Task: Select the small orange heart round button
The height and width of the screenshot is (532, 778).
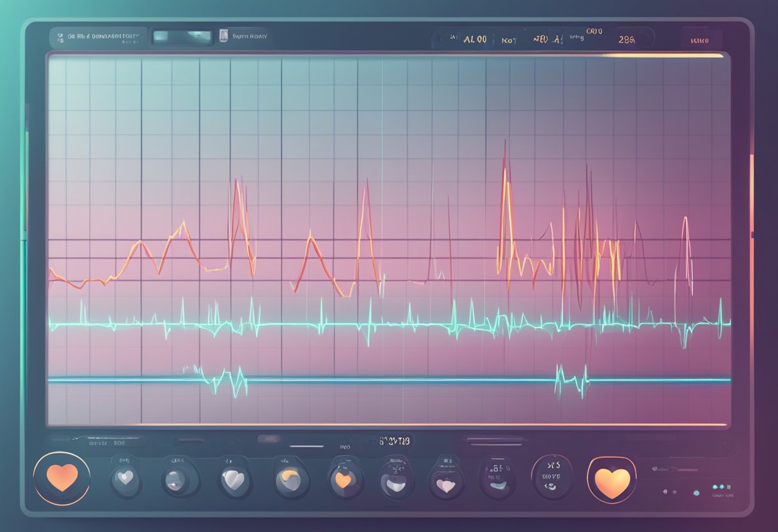Action: point(344,479)
